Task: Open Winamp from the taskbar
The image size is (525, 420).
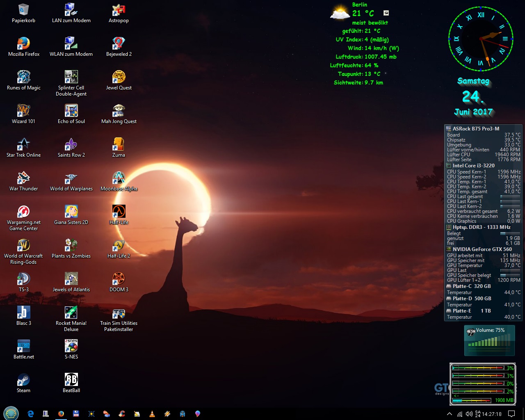Action: [x=167, y=414]
